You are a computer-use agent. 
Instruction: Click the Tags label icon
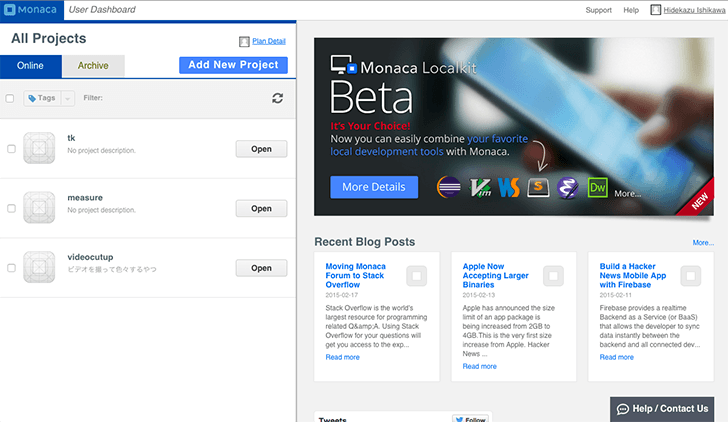tap(32, 98)
